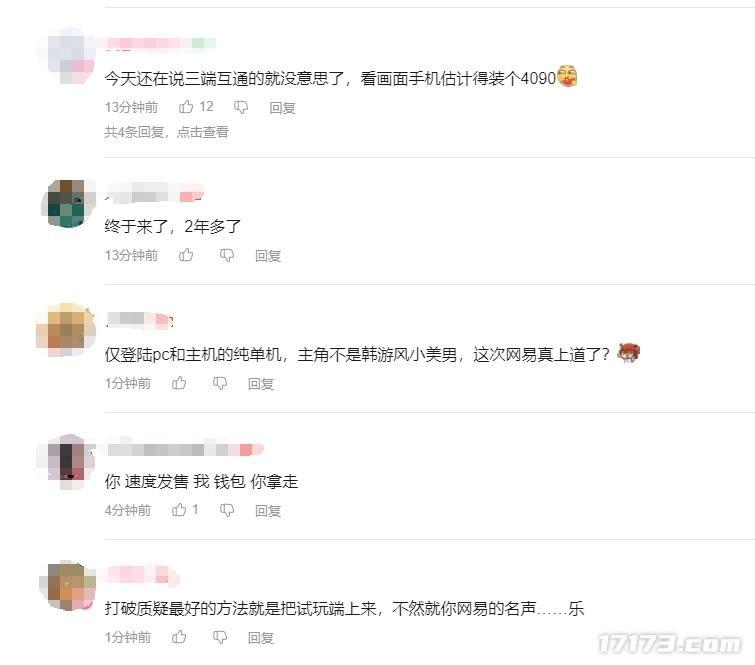Reply to the 终于来了 comment
This screenshot has height=665, width=755.
268,256
